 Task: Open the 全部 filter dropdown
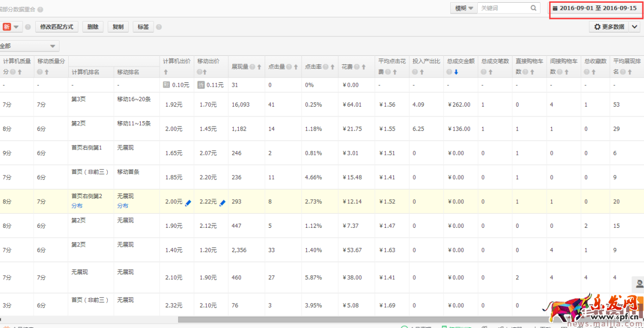[x=30, y=46]
